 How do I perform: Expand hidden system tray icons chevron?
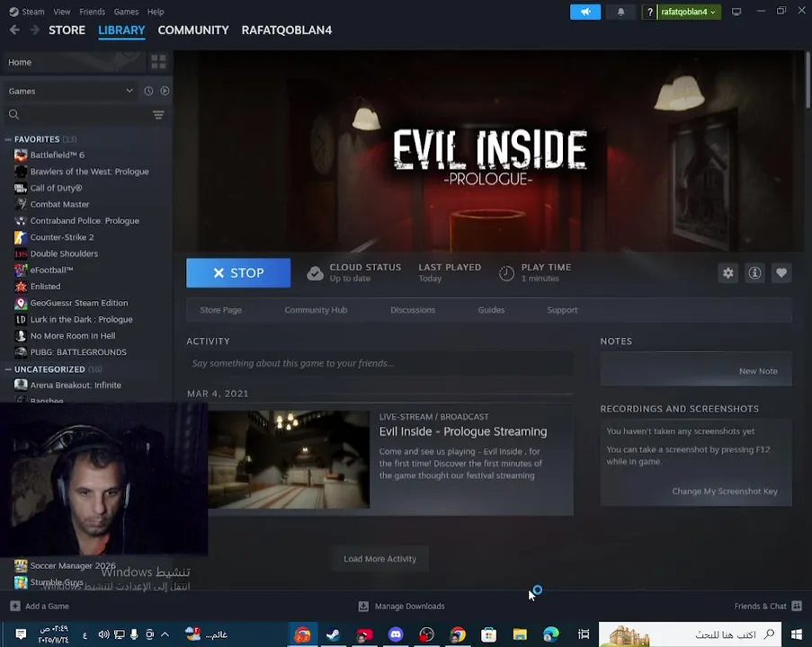(165, 634)
